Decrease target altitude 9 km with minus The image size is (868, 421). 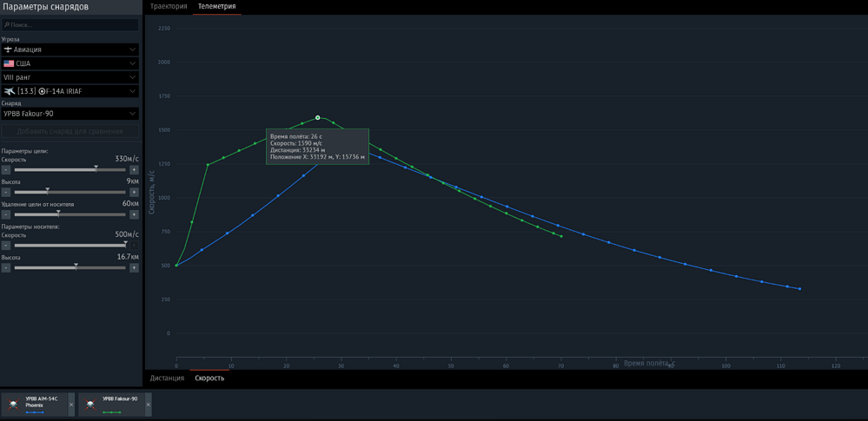coord(5,192)
